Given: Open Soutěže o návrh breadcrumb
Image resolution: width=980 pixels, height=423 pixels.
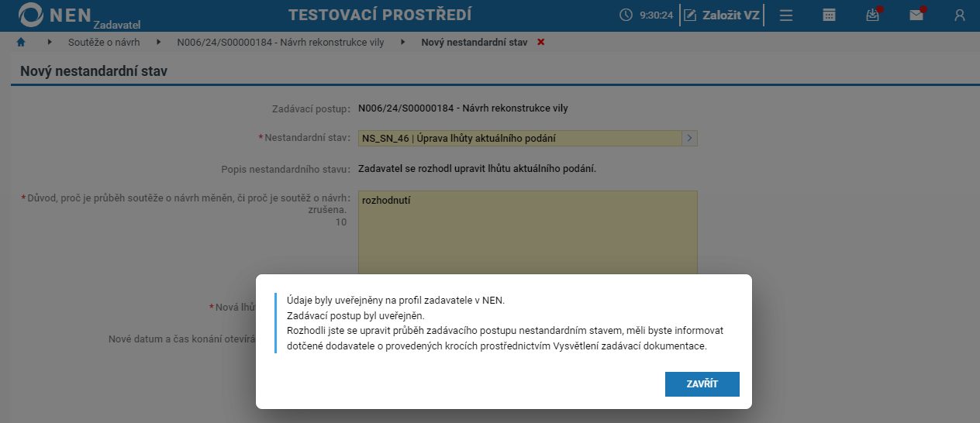Looking at the screenshot, I should [104, 42].
